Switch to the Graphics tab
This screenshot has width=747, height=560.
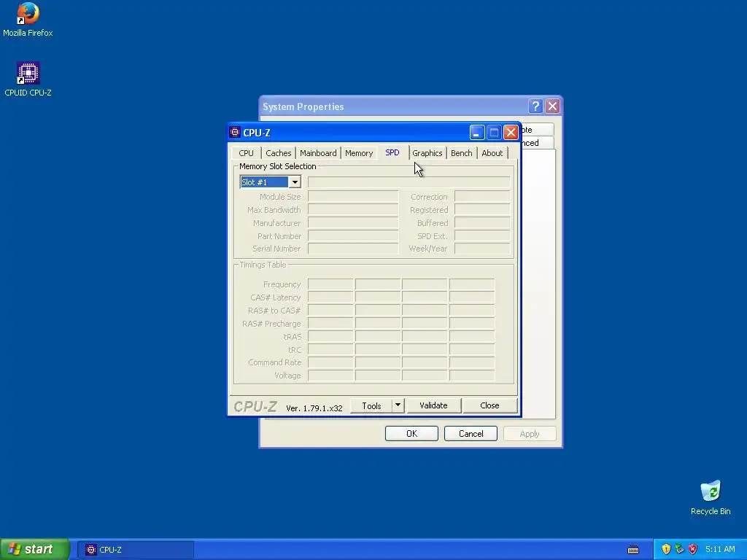[427, 153]
